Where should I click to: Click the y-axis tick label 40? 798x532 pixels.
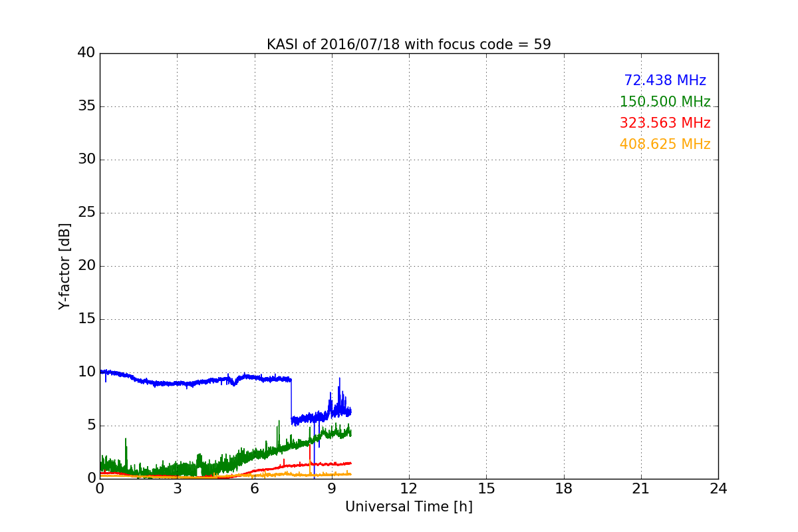click(86, 53)
